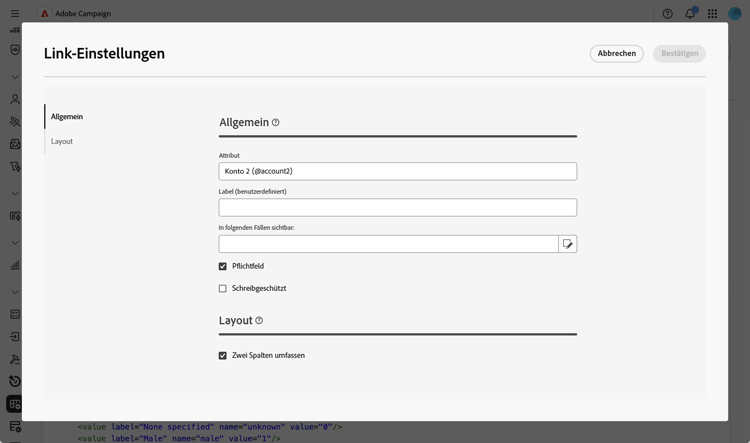The height and width of the screenshot is (443, 750).
Task: Open the window with lightning icon in sidebar
Action: click(x=15, y=216)
